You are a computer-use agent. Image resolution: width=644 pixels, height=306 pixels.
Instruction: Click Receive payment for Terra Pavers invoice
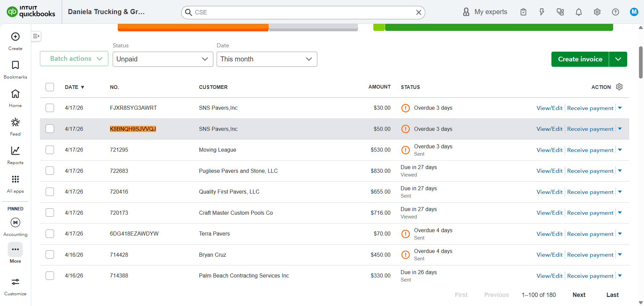pyautogui.click(x=590, y=234)
